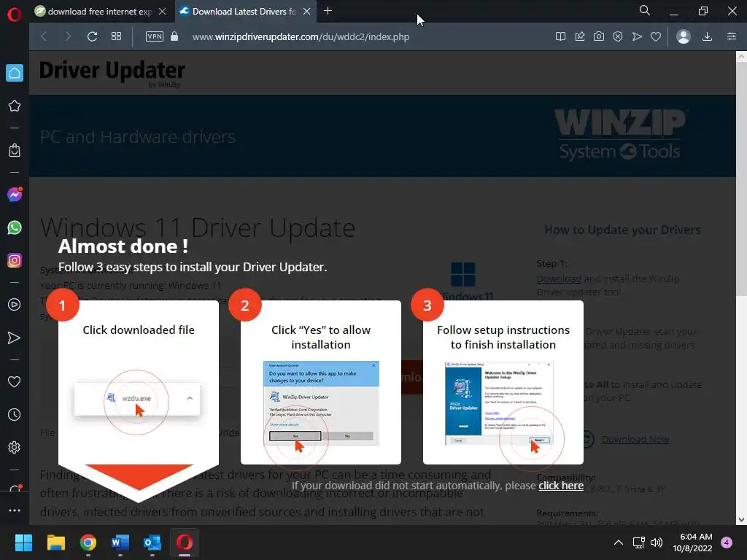Open Settings gear in sidebar
Screen dimensions: 747x560
[15, 448]
